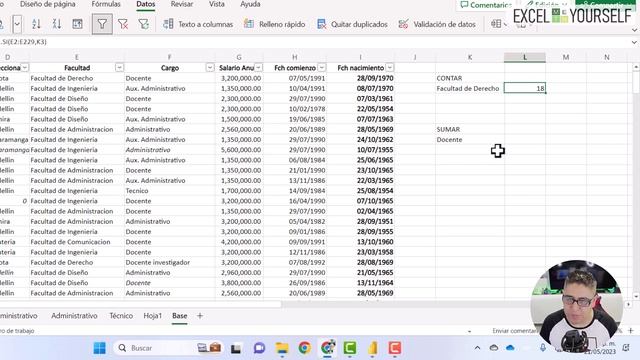Viewport: 640px width, 360px height.
Task: Sort descending Z to A icon
Action: pyautogui.click(x=57, y=24)
